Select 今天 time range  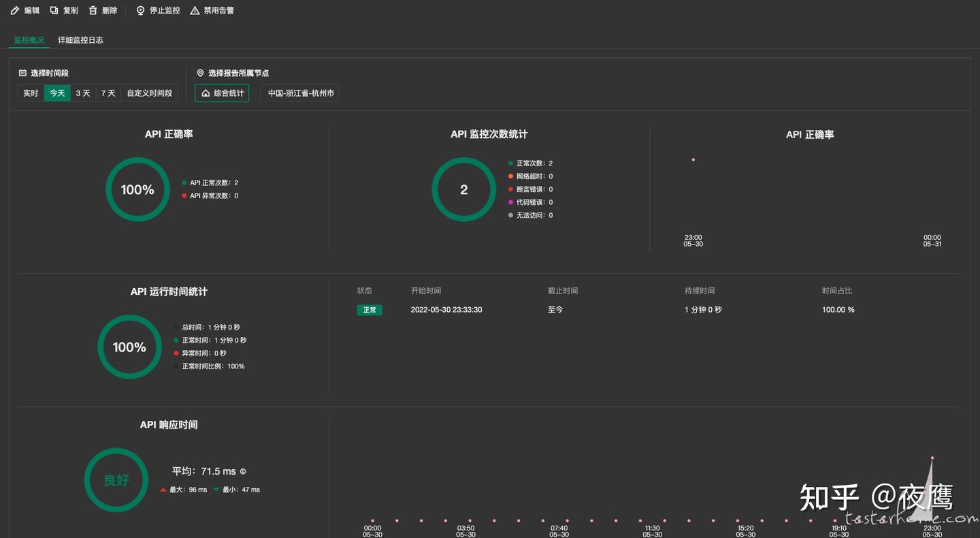point(57,93)
